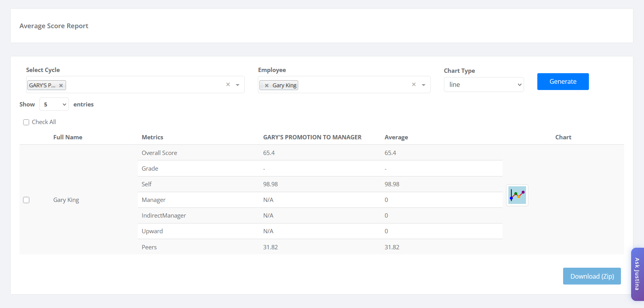Open Gary King's line chart icon

[517, 195]
